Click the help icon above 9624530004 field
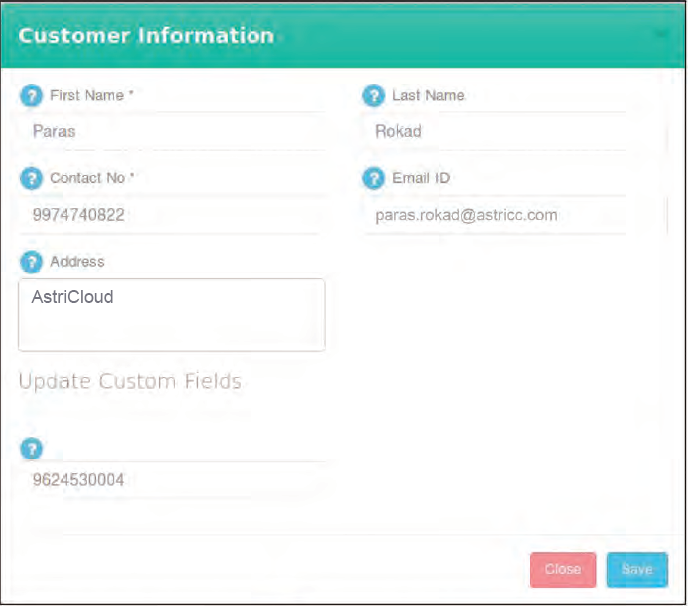The width and height of the screenshot is (688, 606). 32,447
